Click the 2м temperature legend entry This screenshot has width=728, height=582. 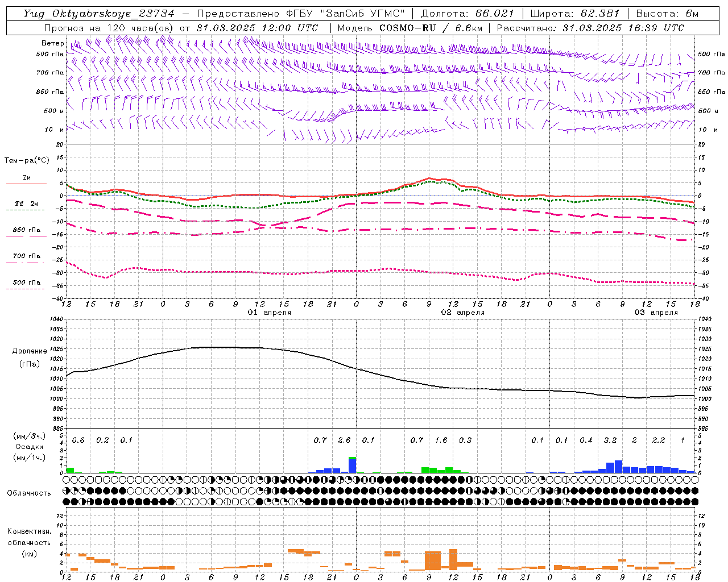[27, 178]
